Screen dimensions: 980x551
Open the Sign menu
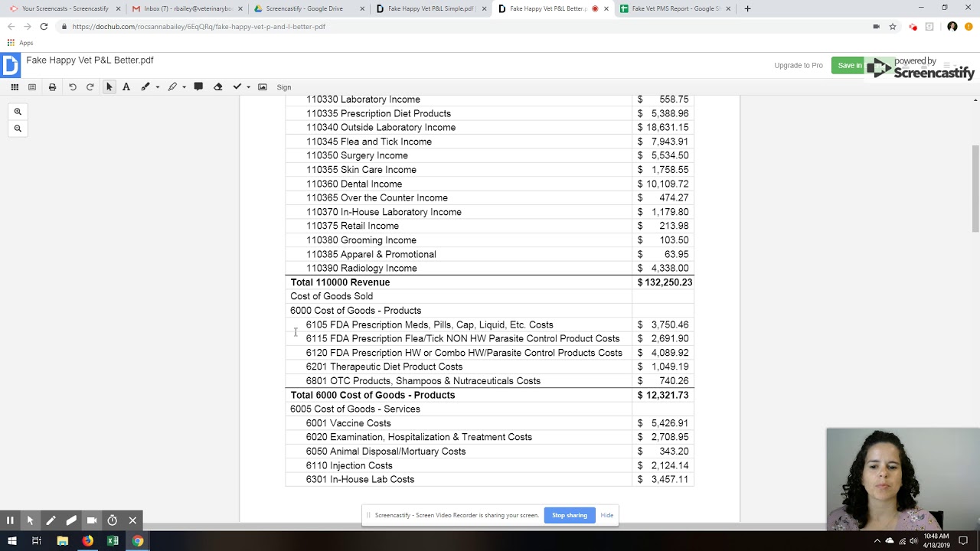pos(284,87)
